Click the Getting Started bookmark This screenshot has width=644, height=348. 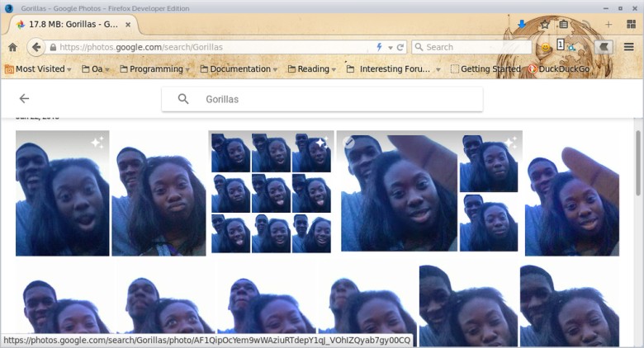pyautogui.click(x=485, y=69)
